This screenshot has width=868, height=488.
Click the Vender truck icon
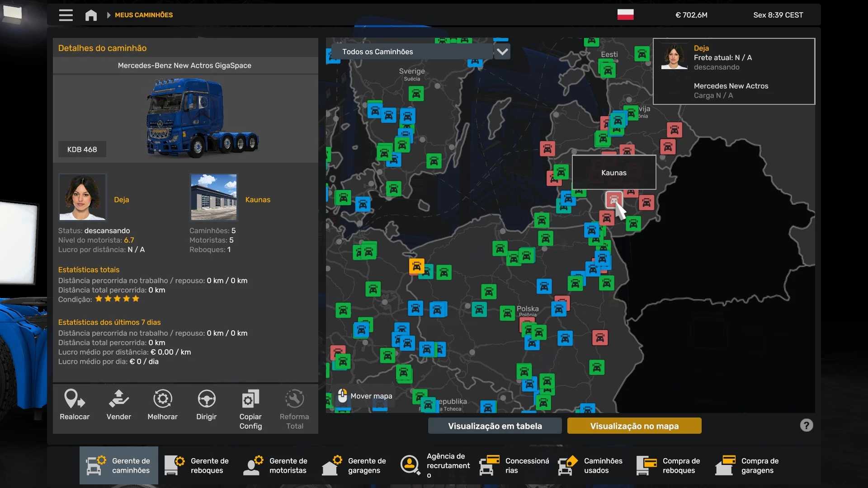(118, 399)
